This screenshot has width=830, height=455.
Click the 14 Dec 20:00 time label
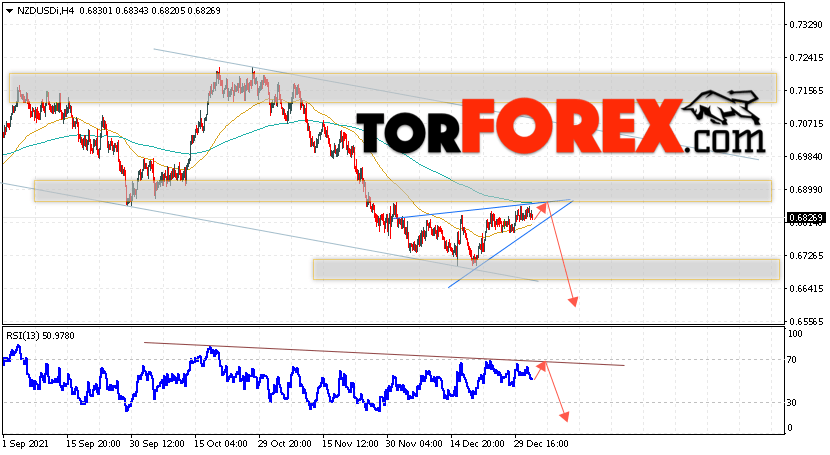[x=477, y=443]
